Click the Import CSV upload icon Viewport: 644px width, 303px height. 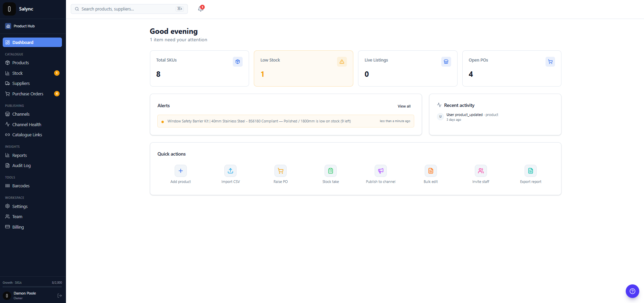click(x=230, y=171)
